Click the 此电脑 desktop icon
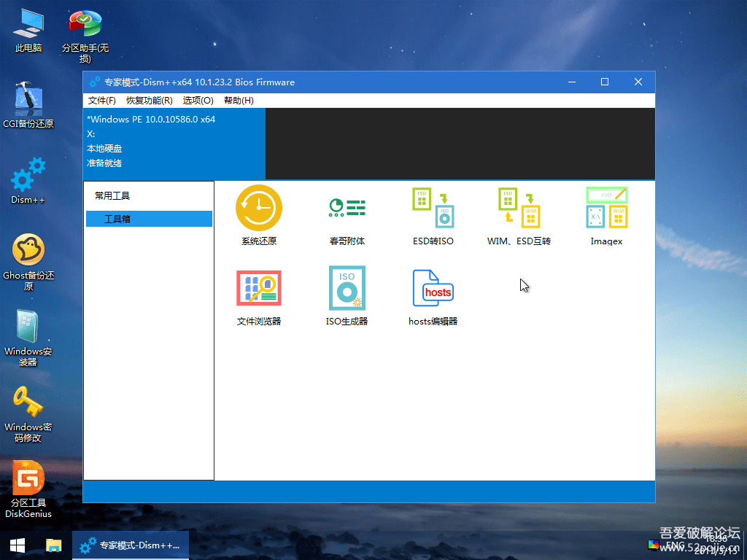Screen dimensions: 747x560 pyautogui.click(x=28, y=29)
